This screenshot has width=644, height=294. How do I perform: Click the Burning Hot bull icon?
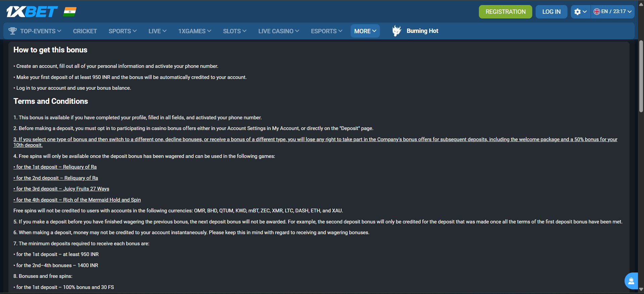396,31
